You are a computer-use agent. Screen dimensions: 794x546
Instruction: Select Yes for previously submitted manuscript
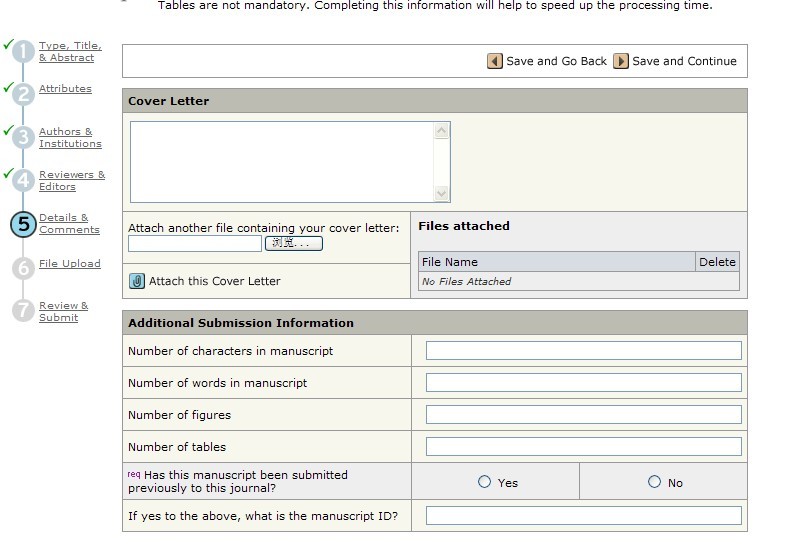485,482
